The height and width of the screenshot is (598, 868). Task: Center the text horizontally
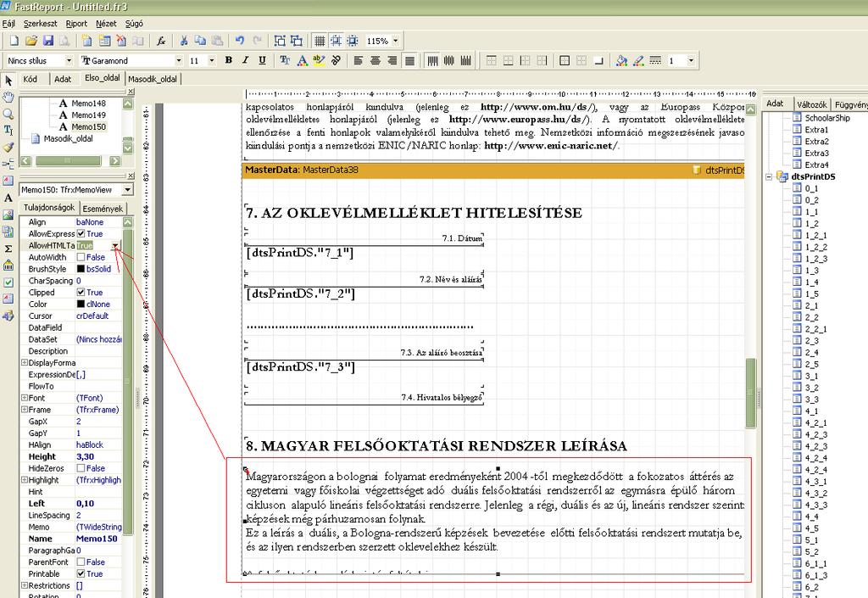(x=376, y=60)
